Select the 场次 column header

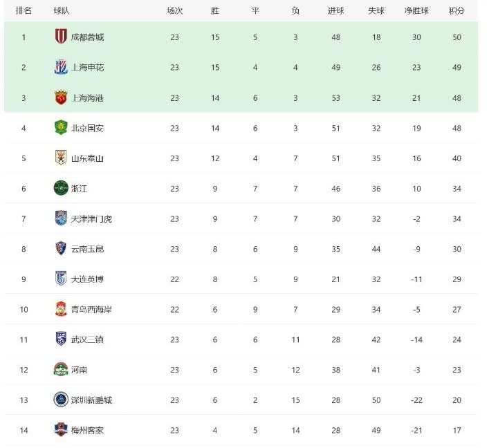tap(174, 11)
